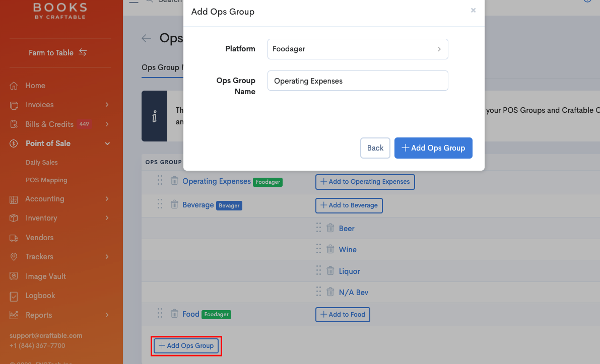Click the trash icon next to Wine
Screen dimensions: 600x364
330,249
